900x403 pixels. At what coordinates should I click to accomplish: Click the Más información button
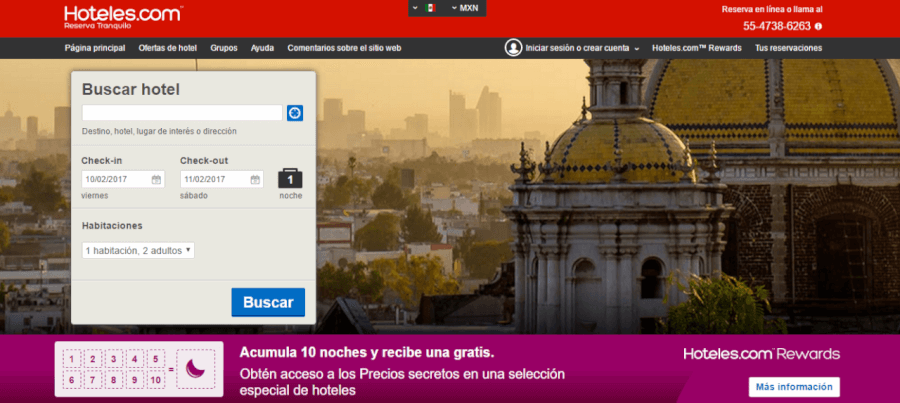point(794,387)
